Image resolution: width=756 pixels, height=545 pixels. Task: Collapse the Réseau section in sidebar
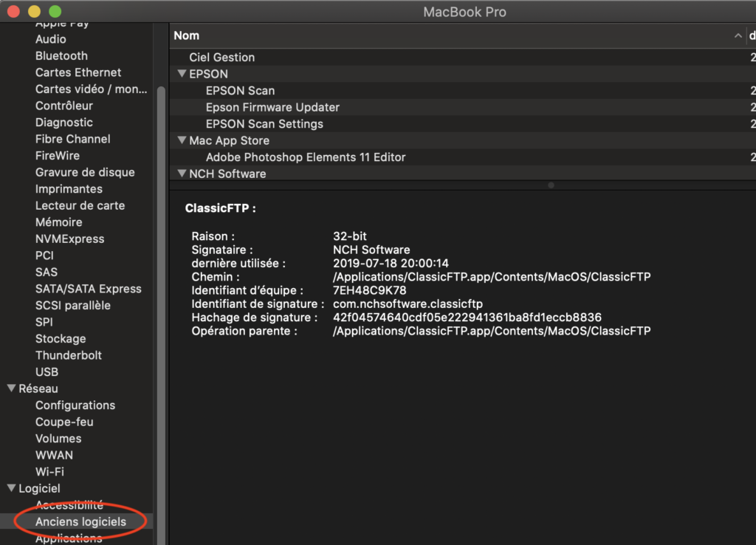pos(12,388)
